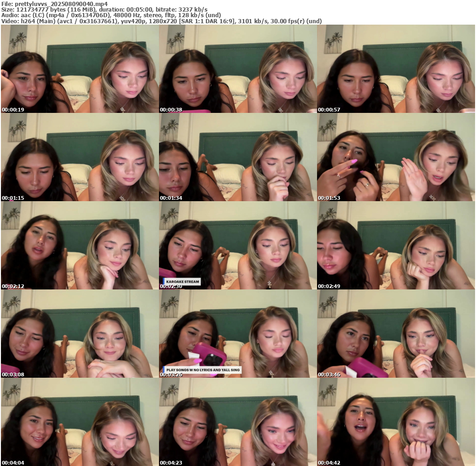This screenshot has width=476, height=466.
Task: Select the frame thumbnail timestamped 00:00:19
Action: pyautogui.click(x=79, y=69)
